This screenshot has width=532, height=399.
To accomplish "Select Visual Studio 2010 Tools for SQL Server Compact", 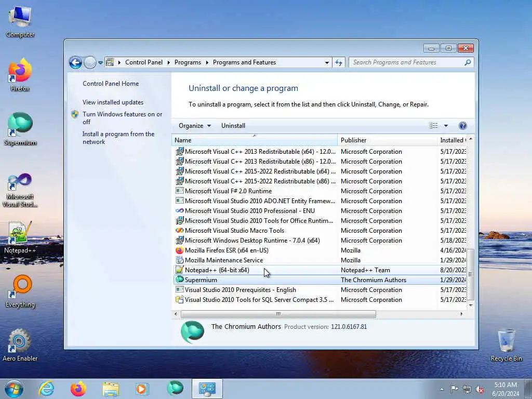I will pos(320,300).
